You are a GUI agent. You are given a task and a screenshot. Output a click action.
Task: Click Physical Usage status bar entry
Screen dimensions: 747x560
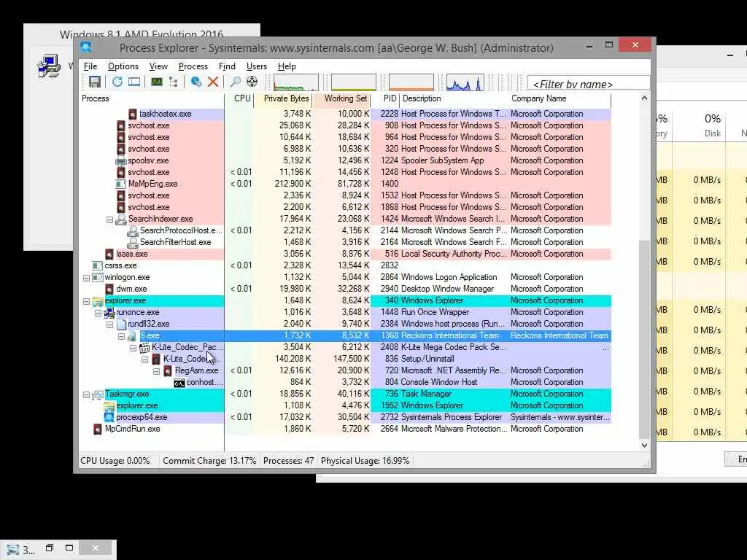coord(365,461)
